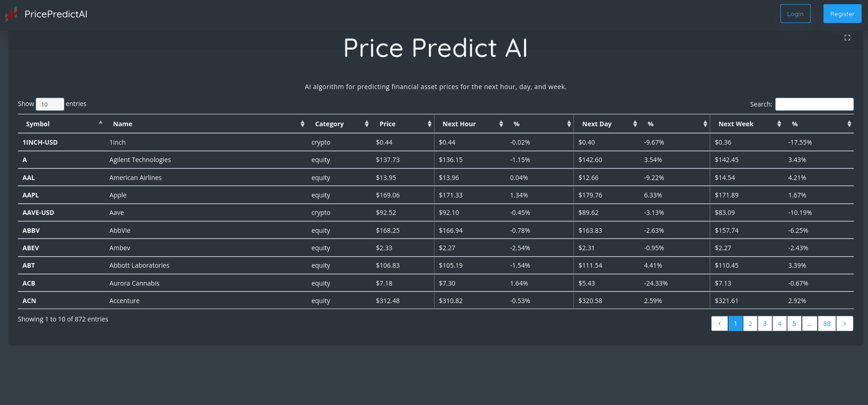Toggle sort on the last % column
This screenshot has height=405, width=868.
click(850, 124)
